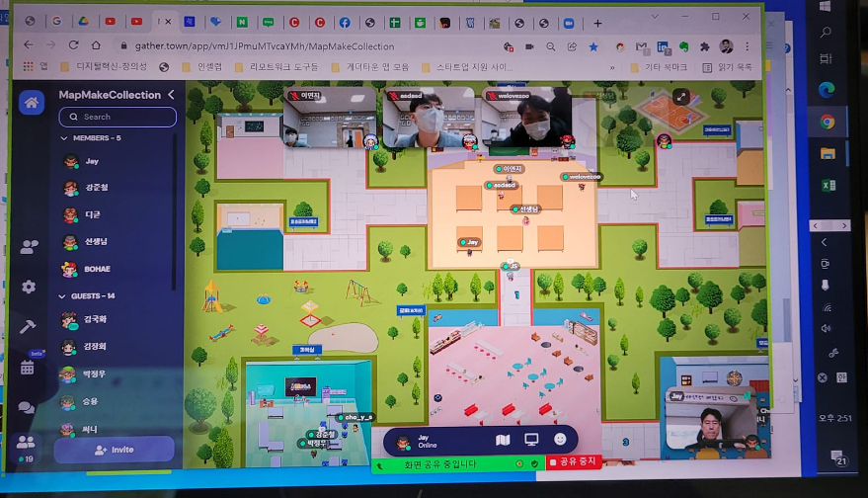Click the Invite button
This screenshot has height=498, width=868.
click(x=114, y=450)
